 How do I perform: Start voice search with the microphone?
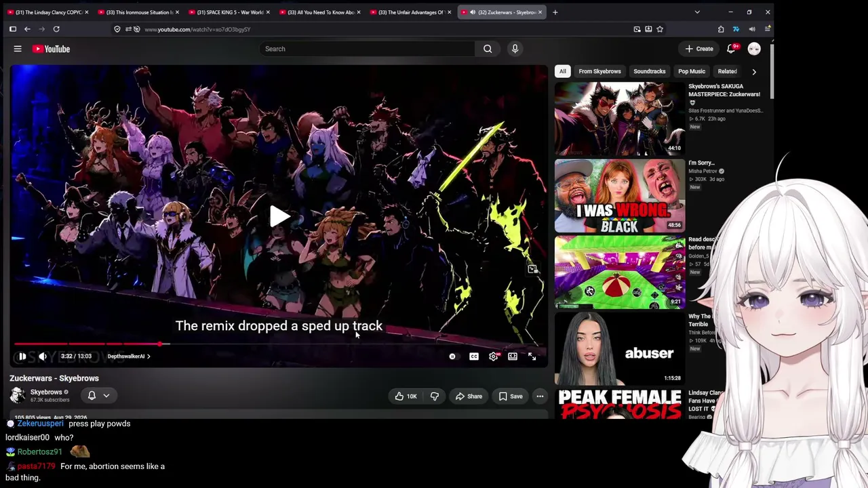(x=515, y=49)
